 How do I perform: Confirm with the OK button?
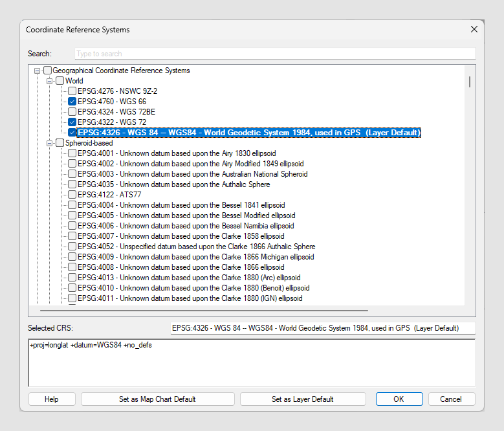pyautogui.click(x=399, y=399)
